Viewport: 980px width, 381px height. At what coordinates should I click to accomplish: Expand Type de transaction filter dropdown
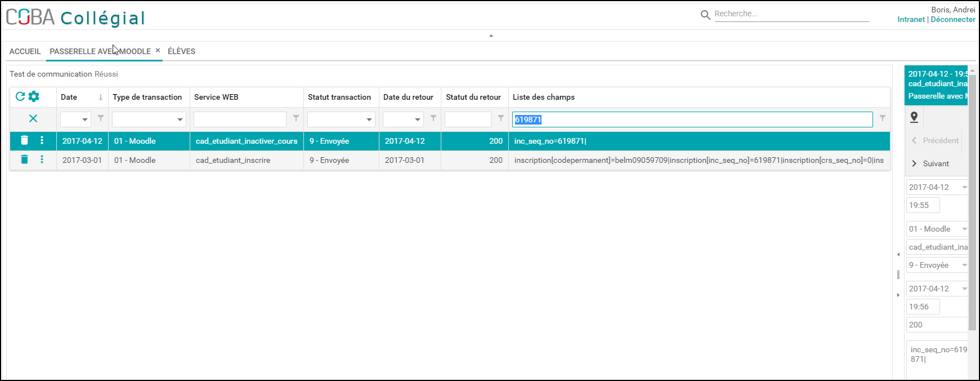point(180,119)
